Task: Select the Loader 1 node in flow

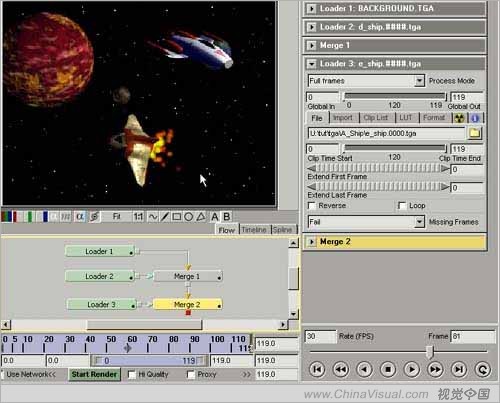Action: [x=100, y=251]
